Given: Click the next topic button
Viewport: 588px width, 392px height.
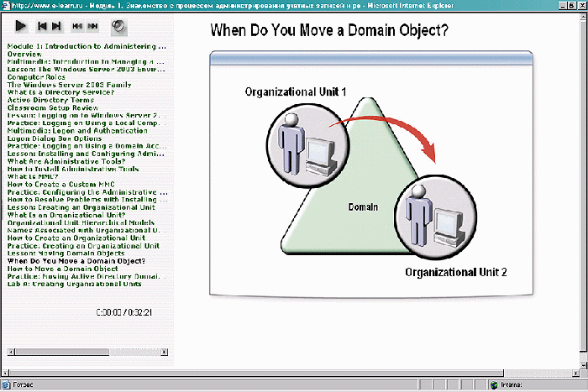Looking at the screenshot, I should (55, 27).
